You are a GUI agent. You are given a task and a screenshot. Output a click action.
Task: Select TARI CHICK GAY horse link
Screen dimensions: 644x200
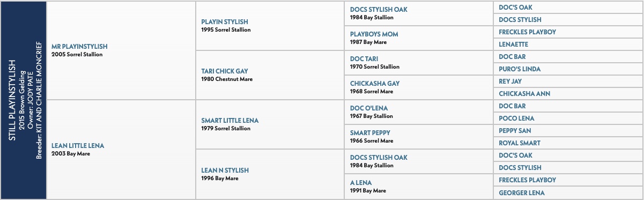[x=224, y=71]
